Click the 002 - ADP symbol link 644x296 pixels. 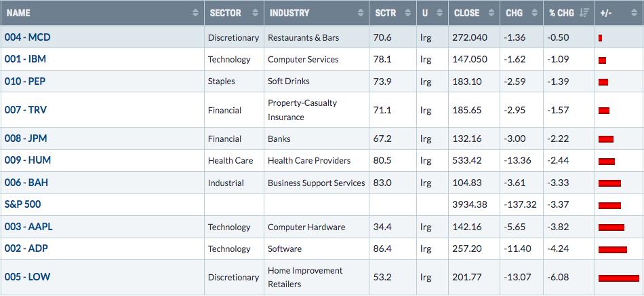click(x=26, y=248)
